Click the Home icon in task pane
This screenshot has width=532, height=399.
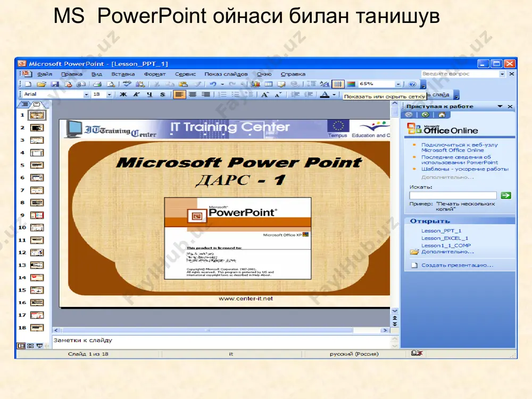pyautogui.click(x=442, y=115)
